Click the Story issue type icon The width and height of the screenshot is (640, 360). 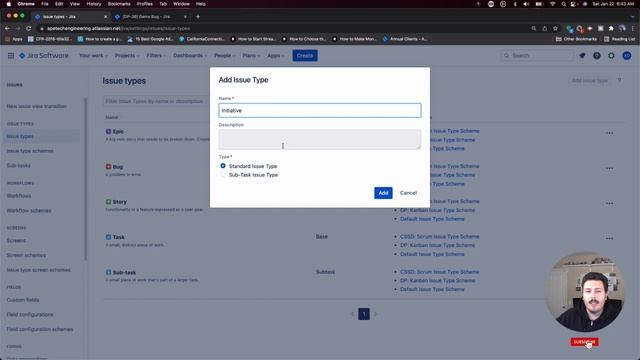pyautogui.click(x=108, y=202)
